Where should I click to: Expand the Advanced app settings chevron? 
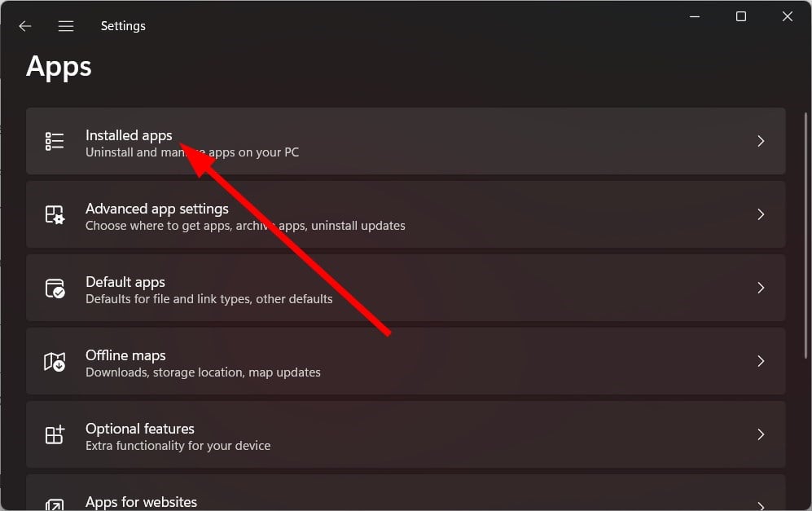pyautogui.click(x=761, y=214)
